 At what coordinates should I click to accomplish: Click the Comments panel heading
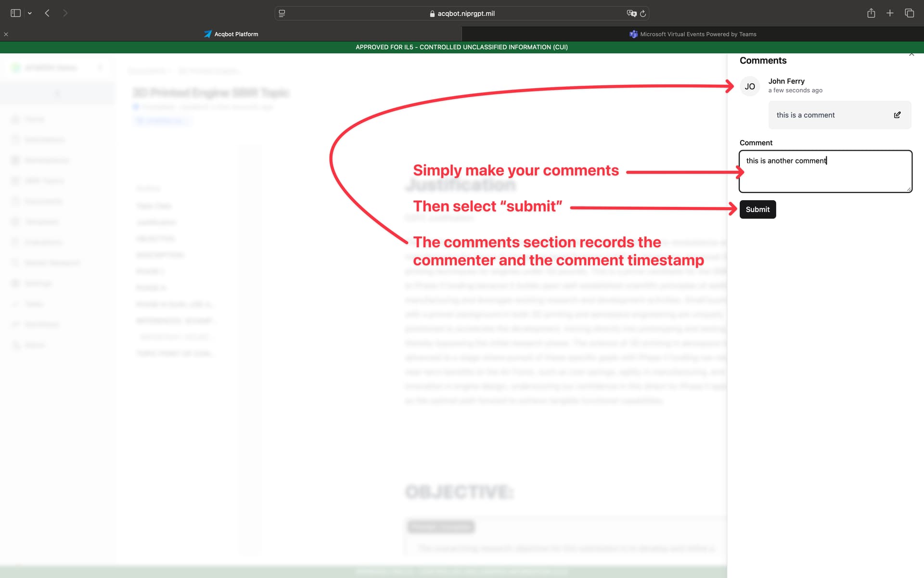(763, 61)
